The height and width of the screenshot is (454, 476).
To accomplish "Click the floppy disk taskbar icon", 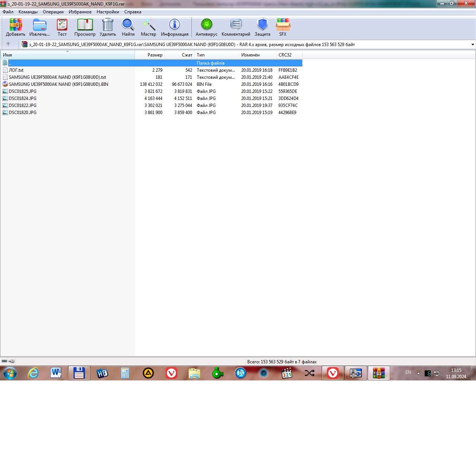I will click(x=79, y=373).
